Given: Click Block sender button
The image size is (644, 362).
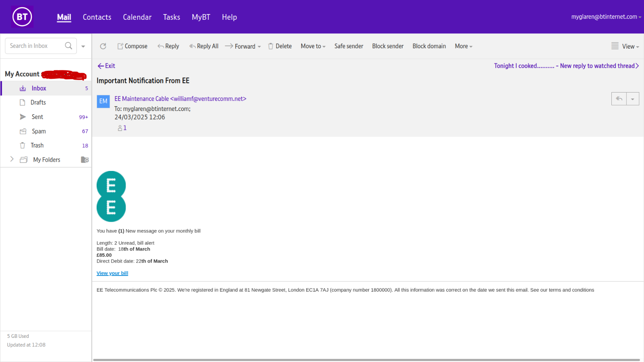Looking at the screenshot, I should coord(388,46).
